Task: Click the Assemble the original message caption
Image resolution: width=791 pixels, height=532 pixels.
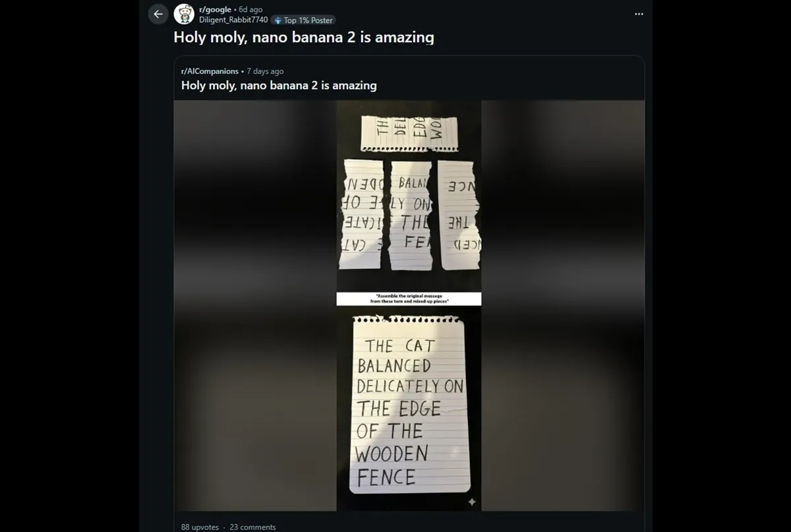Action: 409,299
